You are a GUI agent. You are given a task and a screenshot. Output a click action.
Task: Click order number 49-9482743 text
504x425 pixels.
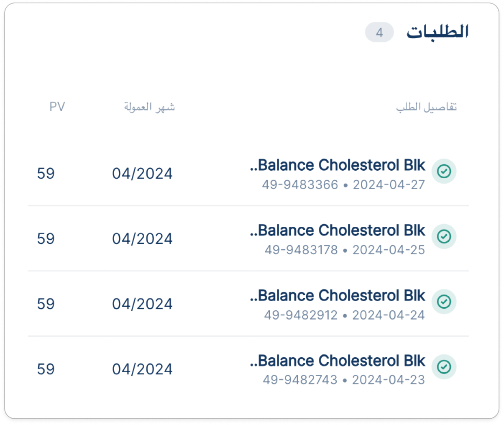coord(300,380)
